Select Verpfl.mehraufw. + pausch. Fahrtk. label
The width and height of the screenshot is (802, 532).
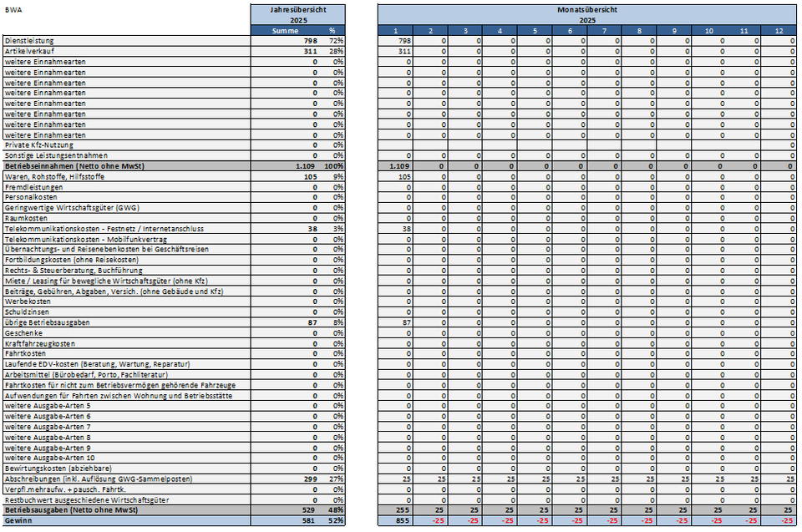point(65,489)
